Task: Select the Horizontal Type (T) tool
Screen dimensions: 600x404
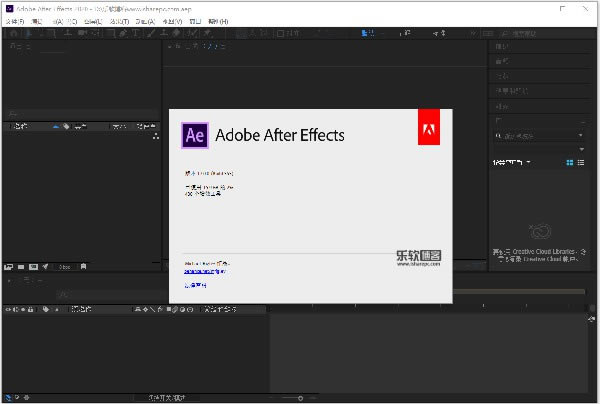Action: point(136,33)
